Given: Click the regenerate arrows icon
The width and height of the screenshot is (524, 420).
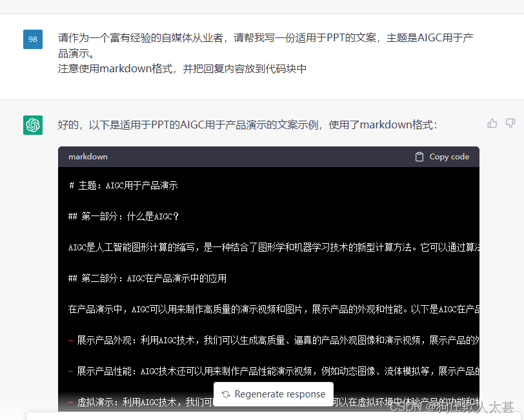Looking at the screenshot, I should [x=226, y=394].
